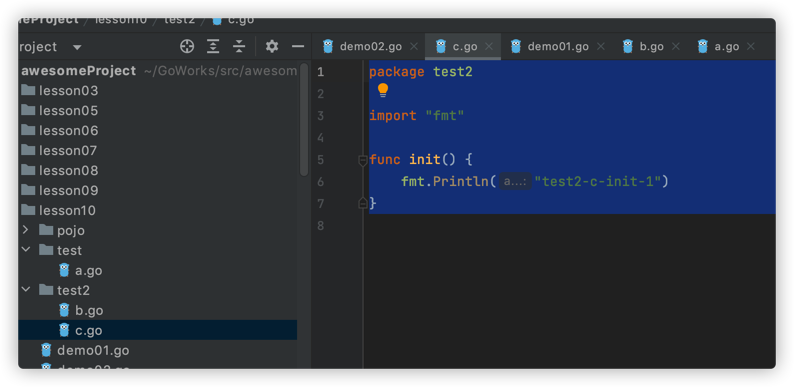Viewport: 794px width, 387px height.
Task: Select the test folder row
Action: (157, 250)
